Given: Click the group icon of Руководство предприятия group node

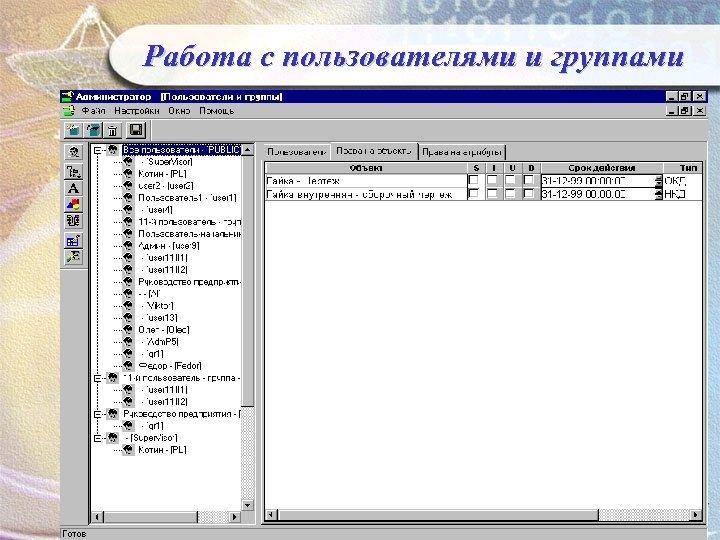Looking at the screenshot, I should (112, 414).
